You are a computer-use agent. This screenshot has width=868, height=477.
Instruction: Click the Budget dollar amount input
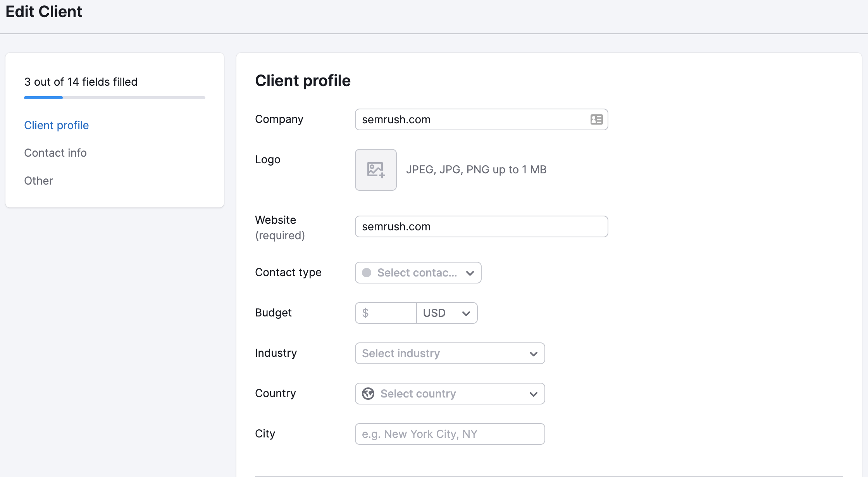[385, 312]
